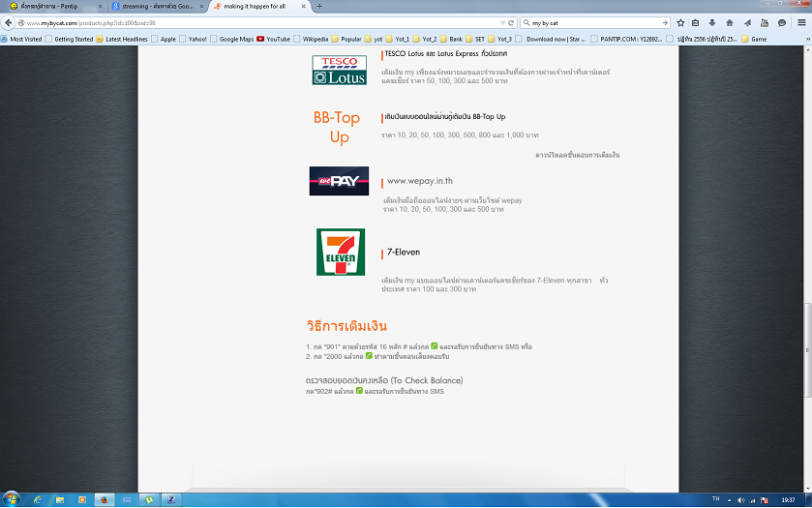The width and height of the screenshot is (812, 508).
Task: Expand the Yot_2 bookmarks folder
Action: (x=425, y=39)
